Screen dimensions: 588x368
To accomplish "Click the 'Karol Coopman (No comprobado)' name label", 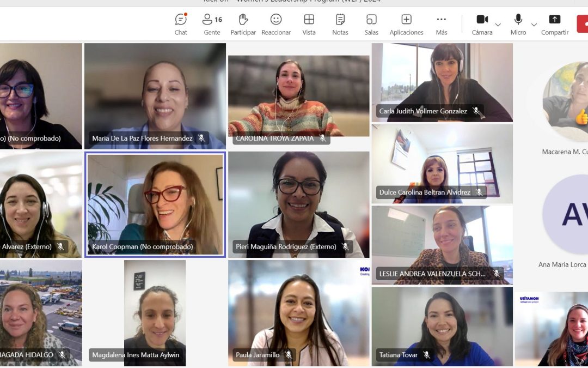I will [x=143, y=247].
